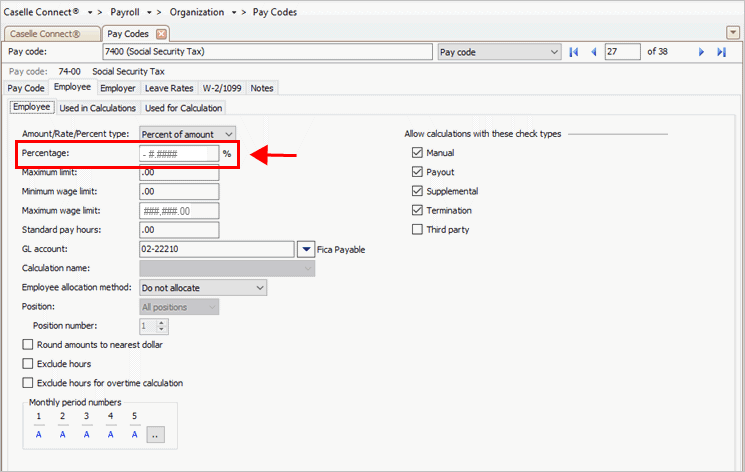Image resolution: width=745 pixels, height=472 pixels.
Task: Open Pay code search-by dropdown
Action: pyautogui.click(x=499, y=52)
